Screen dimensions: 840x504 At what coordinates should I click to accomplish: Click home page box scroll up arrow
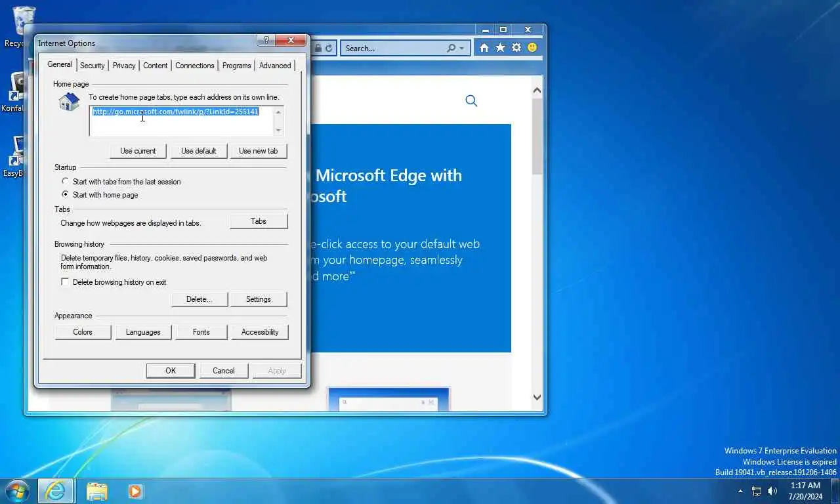pyautogui.click(x=278, y=112)
